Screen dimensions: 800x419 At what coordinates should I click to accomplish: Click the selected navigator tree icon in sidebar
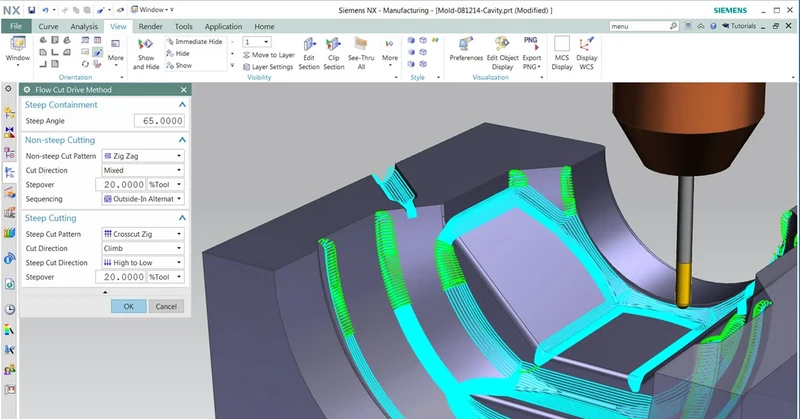(9, 173)
